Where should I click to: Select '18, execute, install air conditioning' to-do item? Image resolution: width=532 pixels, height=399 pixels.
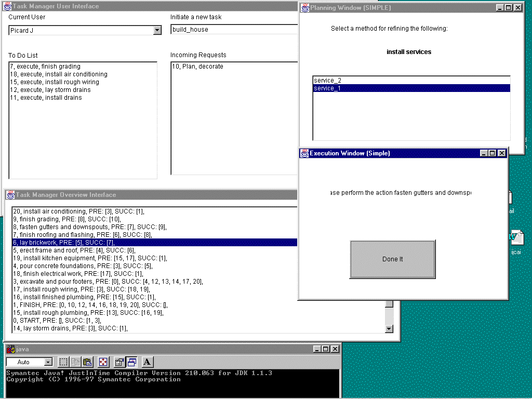point(59,74)
